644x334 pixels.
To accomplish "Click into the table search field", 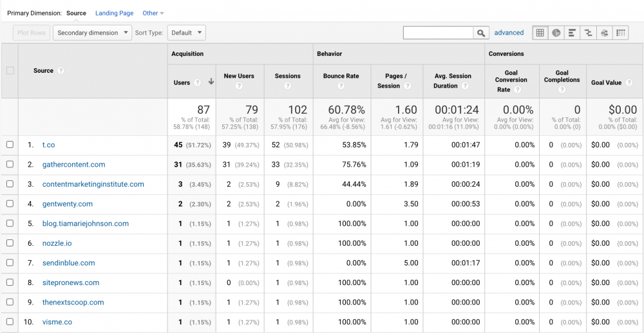I will 438,33.
